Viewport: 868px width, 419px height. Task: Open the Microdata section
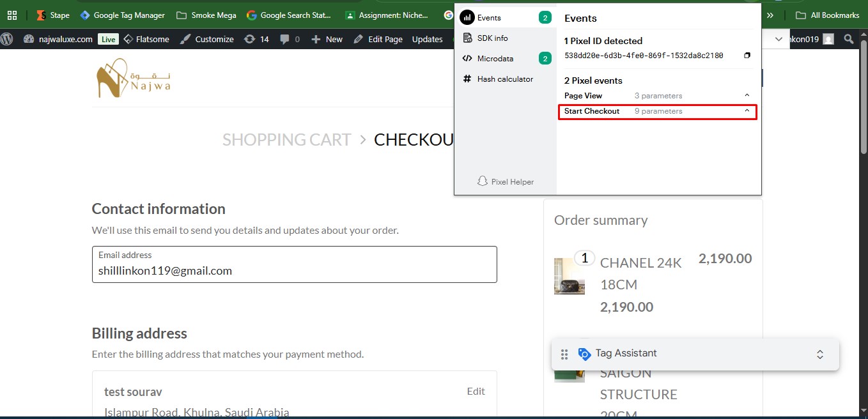[x=495, y=59]
